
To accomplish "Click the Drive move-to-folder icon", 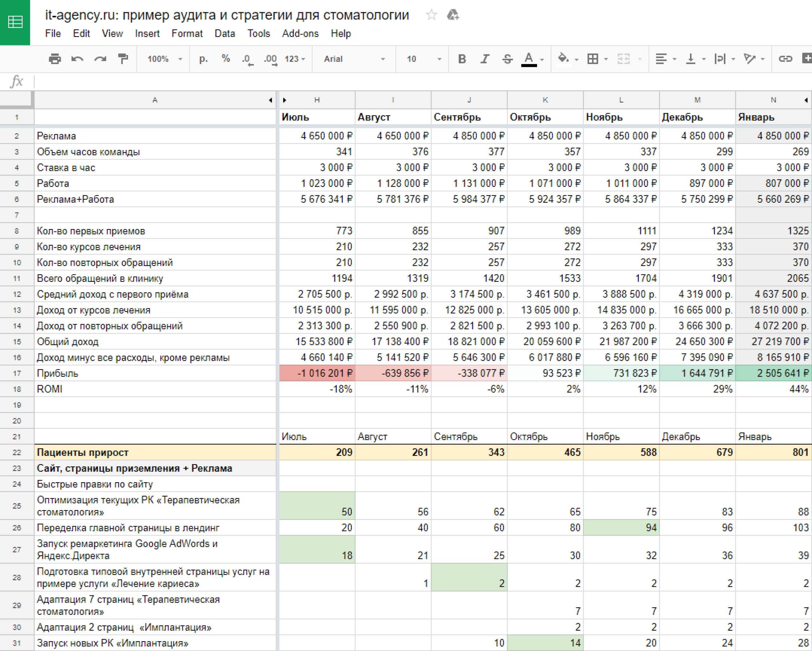I will tap(453, 15).
